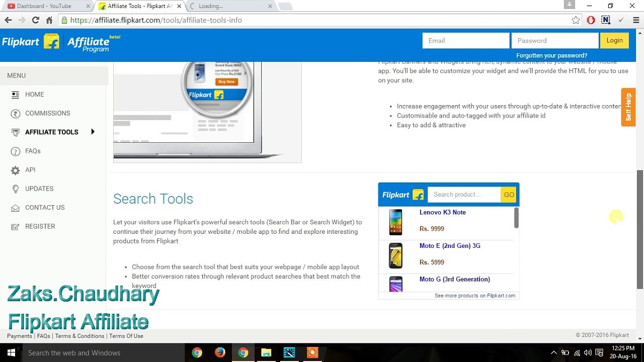Click the Lenovo K3 Note phone thumbnail
This screenshot has height=362, width=644.
coord(396,222)
